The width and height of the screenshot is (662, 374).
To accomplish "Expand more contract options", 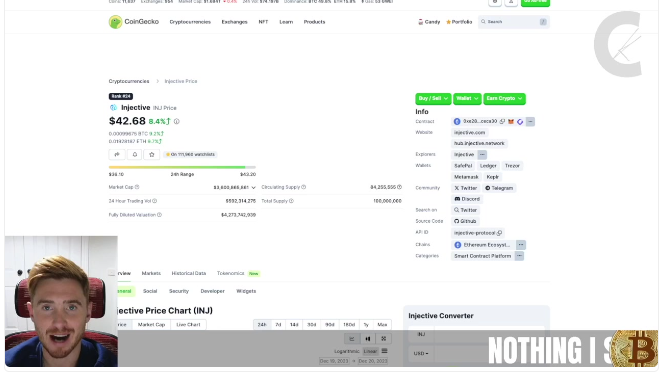I will pyautogui.click(x=530, y=122).
